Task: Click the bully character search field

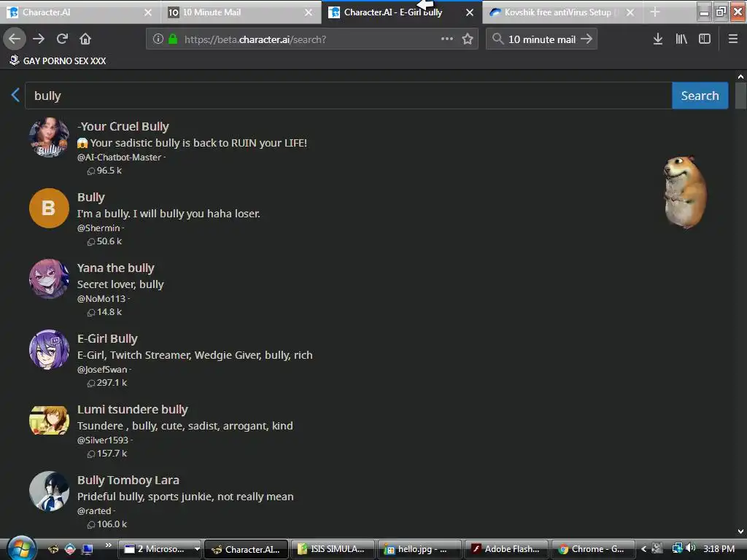Action: point(348,96)
